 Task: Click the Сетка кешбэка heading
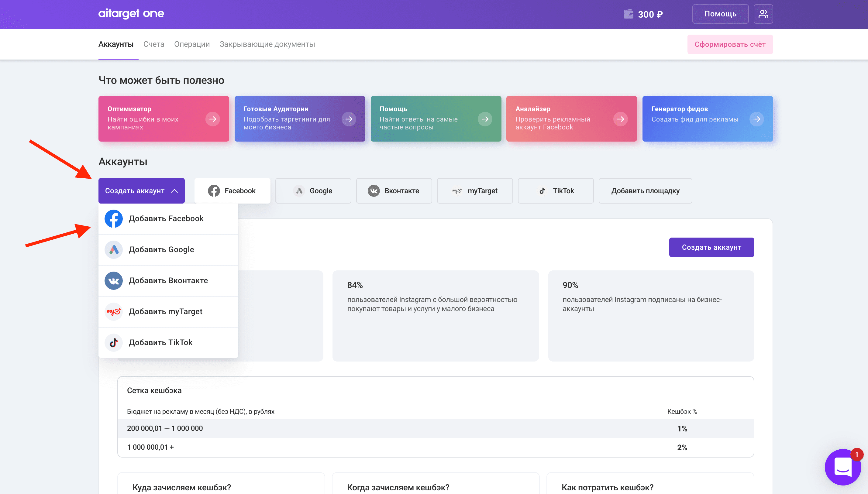[154, 390]
